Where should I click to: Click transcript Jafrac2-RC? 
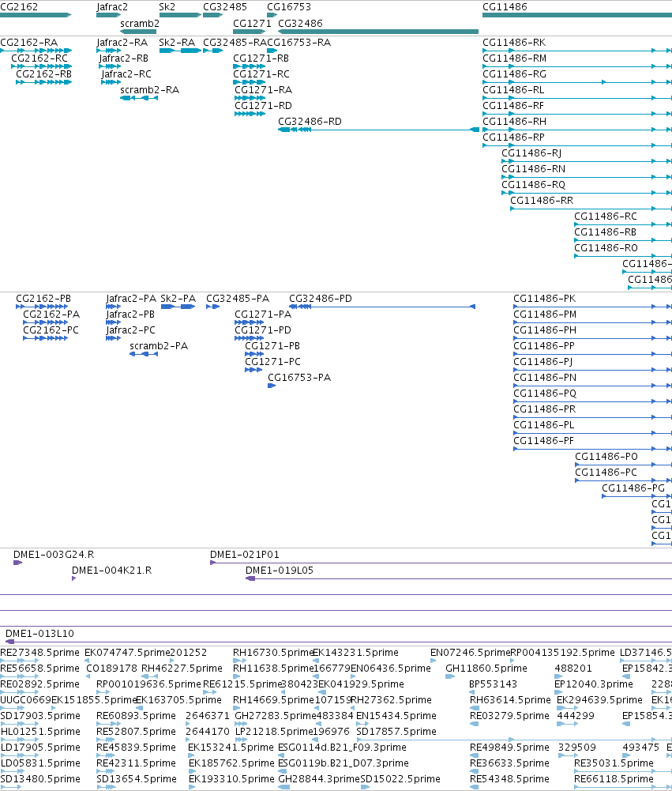tap(126, 74)
